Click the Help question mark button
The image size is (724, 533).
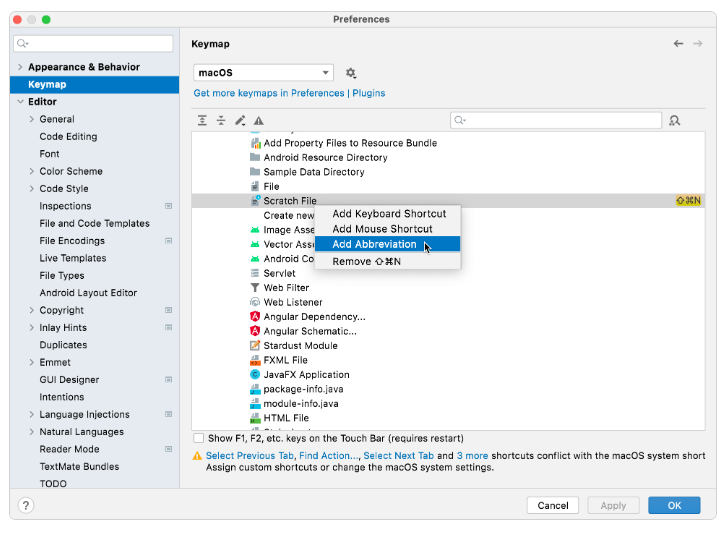coord(26,505)
